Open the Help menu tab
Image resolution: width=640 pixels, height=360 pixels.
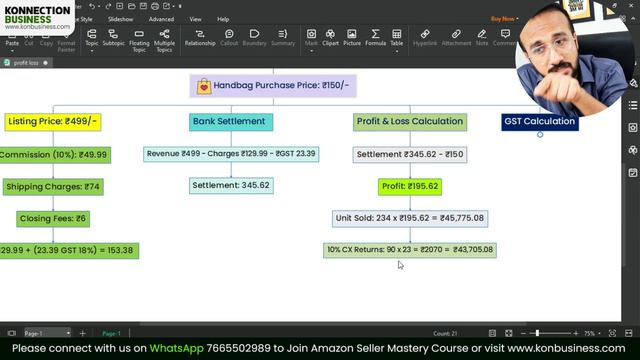(223, 19)
